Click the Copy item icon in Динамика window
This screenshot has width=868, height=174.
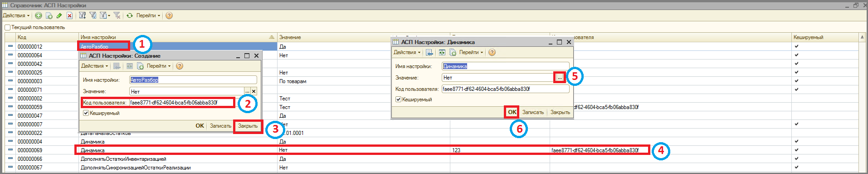click(x=453, y=52)
